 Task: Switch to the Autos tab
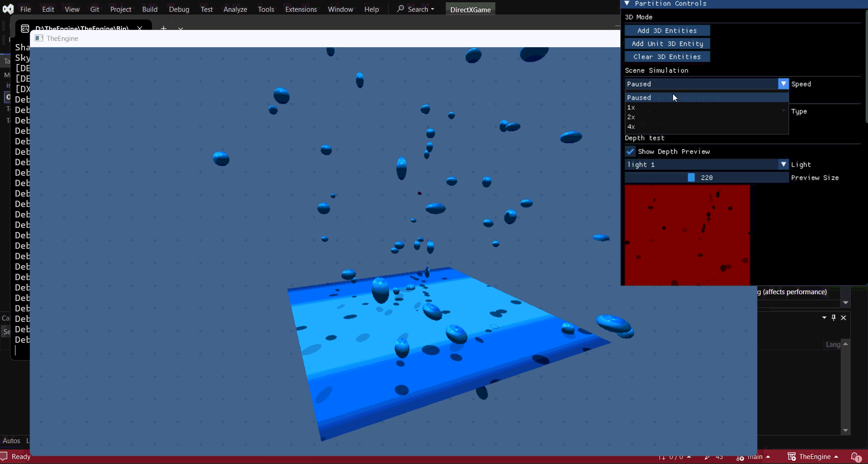(x=11, y=440)
